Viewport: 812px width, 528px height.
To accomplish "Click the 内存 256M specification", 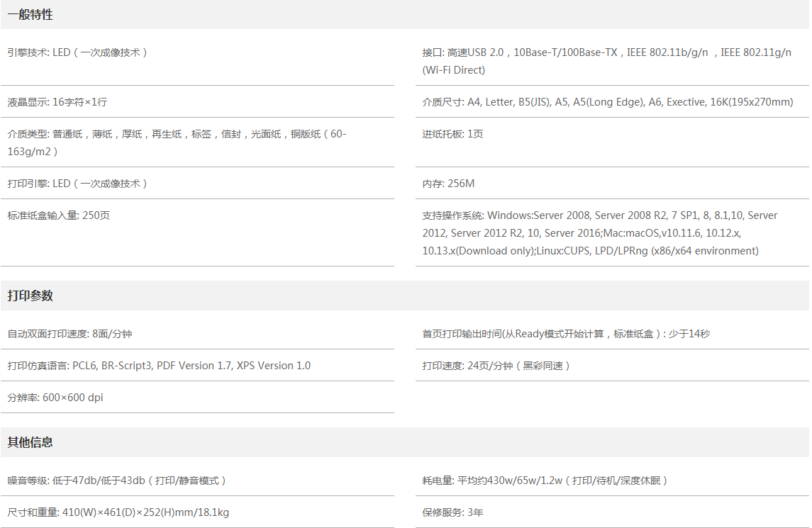I will (x=449, y=184).
